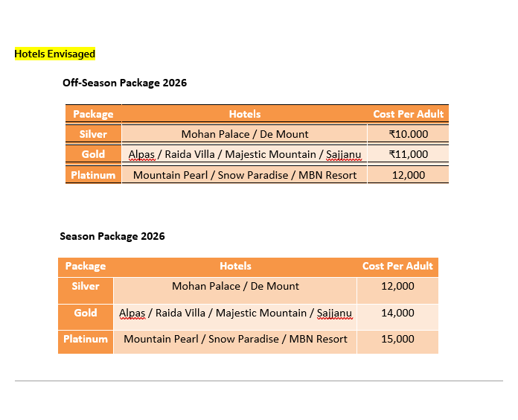
Task: Select the Silver cell in Off-Season table
Action: coord(93,134)
